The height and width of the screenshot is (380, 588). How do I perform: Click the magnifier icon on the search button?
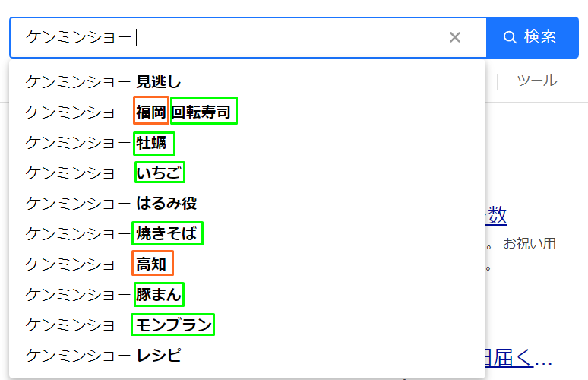coord(511,37)
